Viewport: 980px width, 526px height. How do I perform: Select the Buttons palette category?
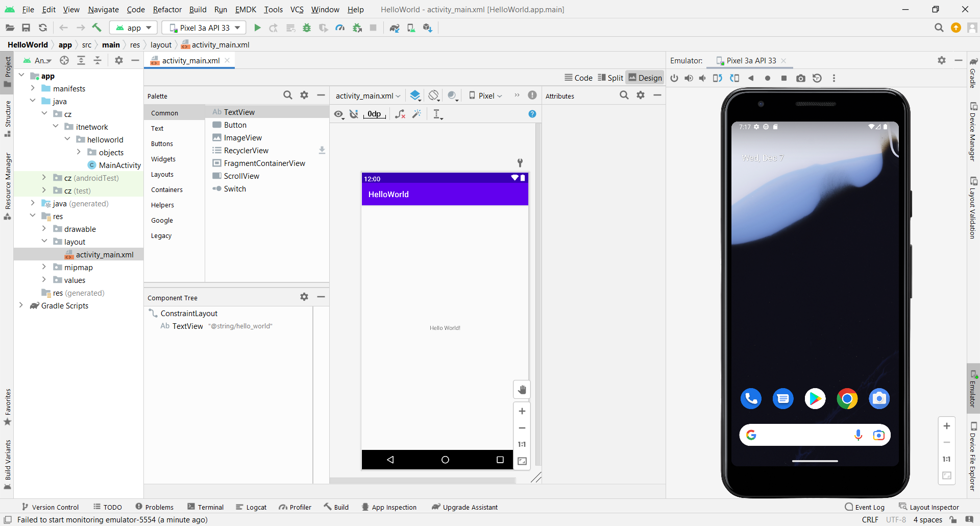[x=162, y=144]
